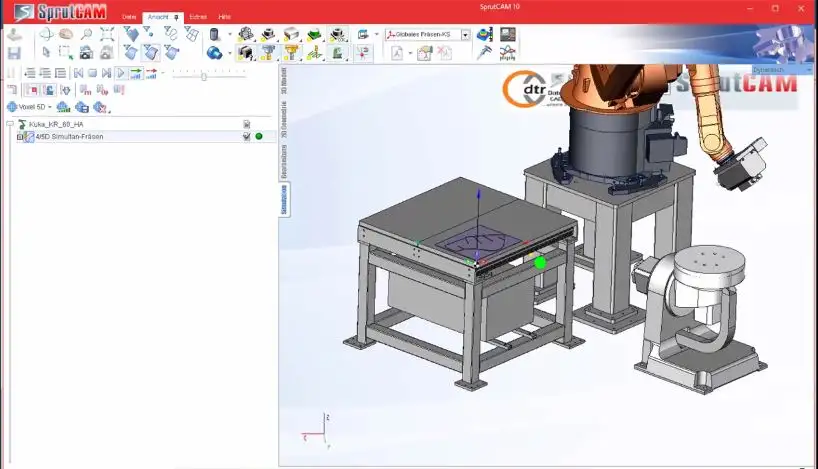Open the Extras menu

click(x=198, y=17)
